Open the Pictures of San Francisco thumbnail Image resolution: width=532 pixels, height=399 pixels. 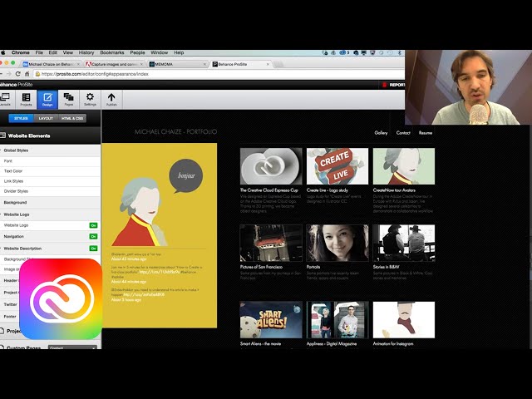pos(271,243)
